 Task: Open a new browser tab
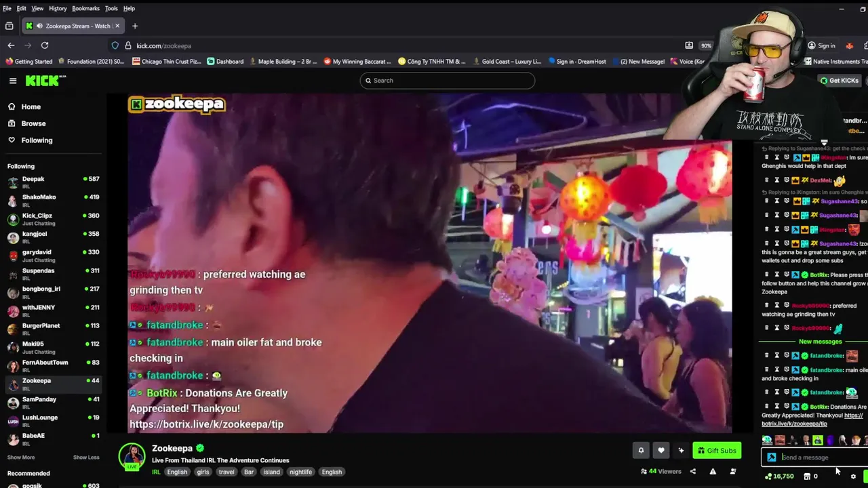pyautogui.click(x=135, y=26)
